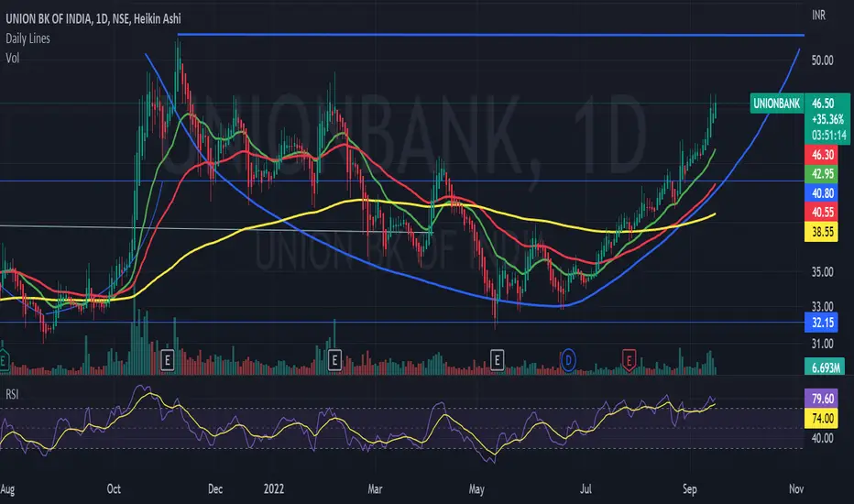This screenshot has height=504, width=854.
Task: Click the Aug label on time axis
Action: click(7, 489)
